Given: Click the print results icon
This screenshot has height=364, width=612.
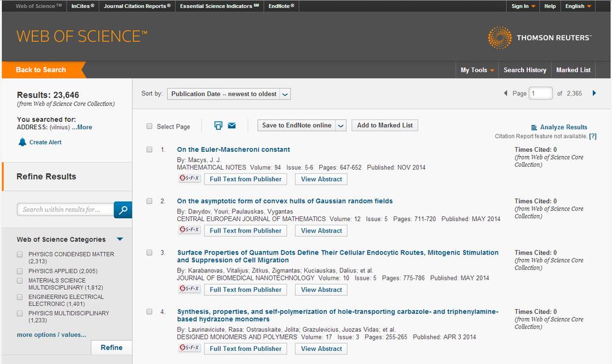Looking at the screenshot, I should (x=218, y=126).
